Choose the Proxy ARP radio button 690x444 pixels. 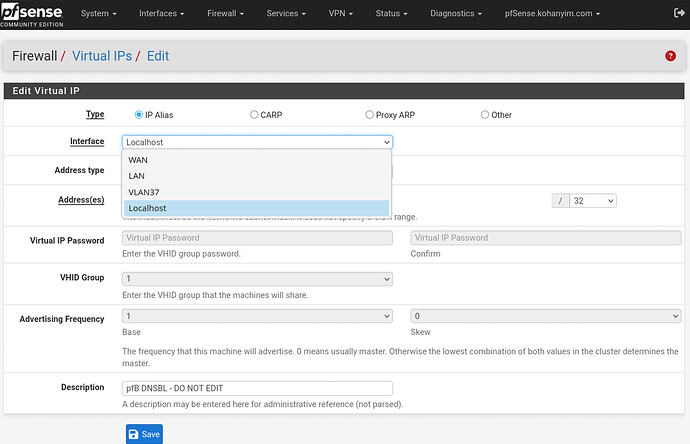[369, 115]
